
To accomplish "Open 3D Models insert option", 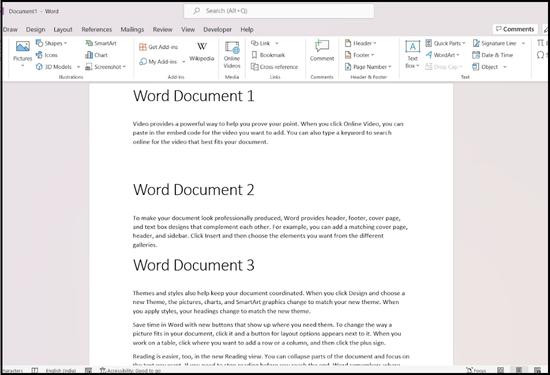I will [x=54, y=67].
